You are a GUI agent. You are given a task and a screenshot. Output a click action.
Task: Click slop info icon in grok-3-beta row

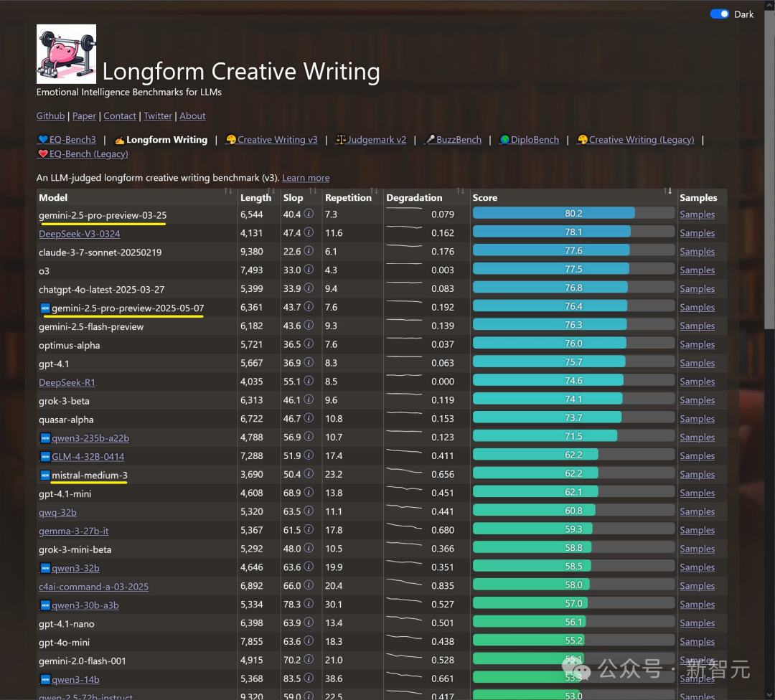[x=309, y=399]
